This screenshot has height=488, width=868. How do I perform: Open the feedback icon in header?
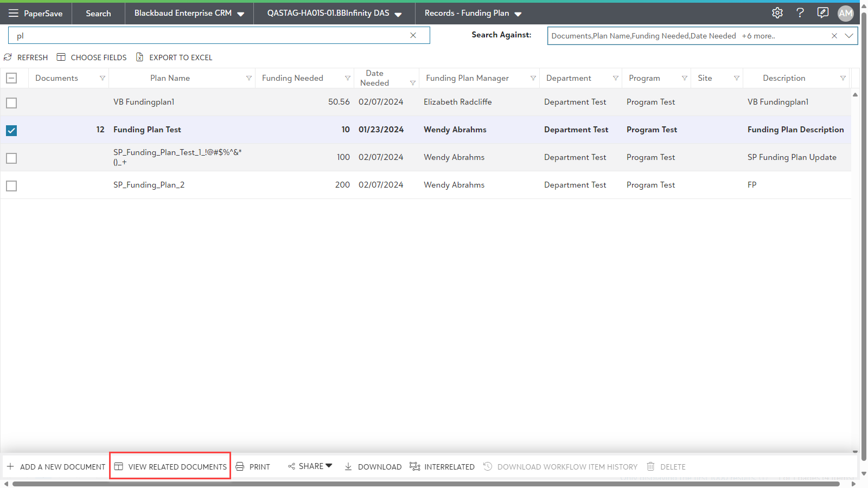pyautogui.click(x=823, y=13)
